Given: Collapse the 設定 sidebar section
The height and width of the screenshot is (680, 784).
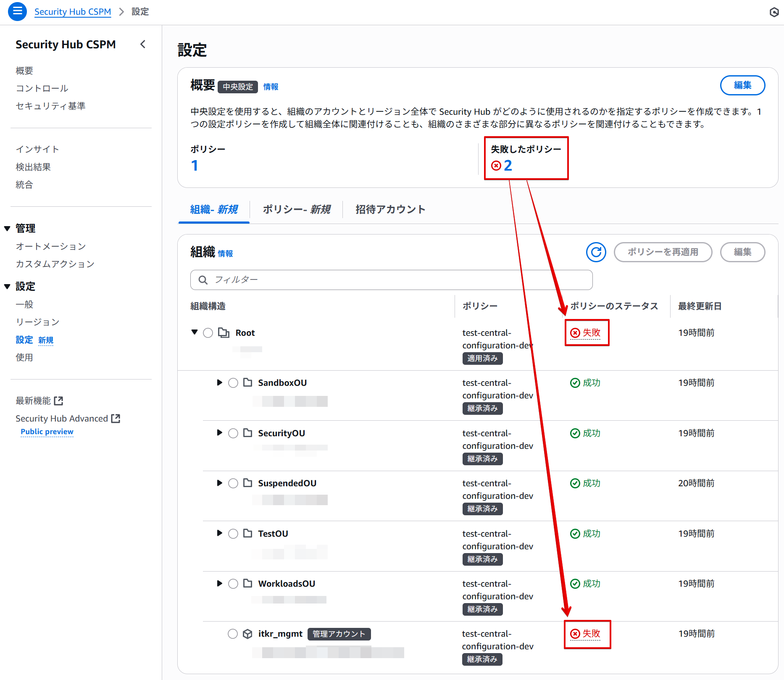Looking at the screenshot, I should point(7,287).
